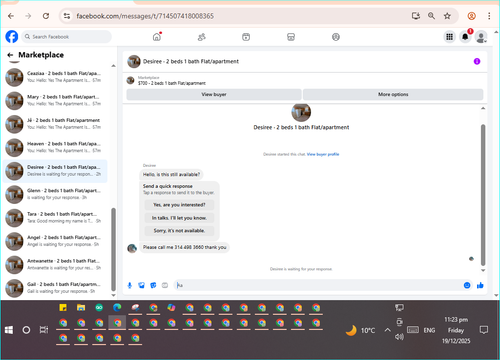
Task: Open the notifications bell
Action: click(x=465, y=37)
